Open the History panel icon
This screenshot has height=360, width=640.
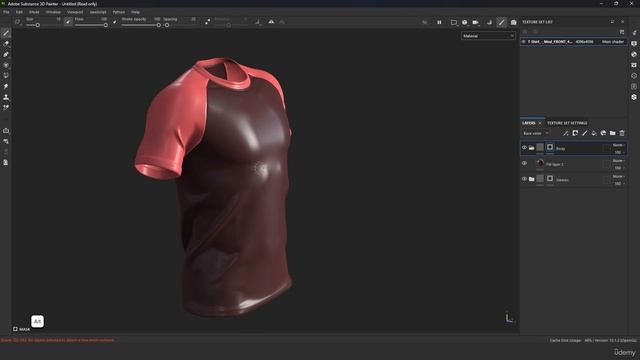tap(634, 76)
